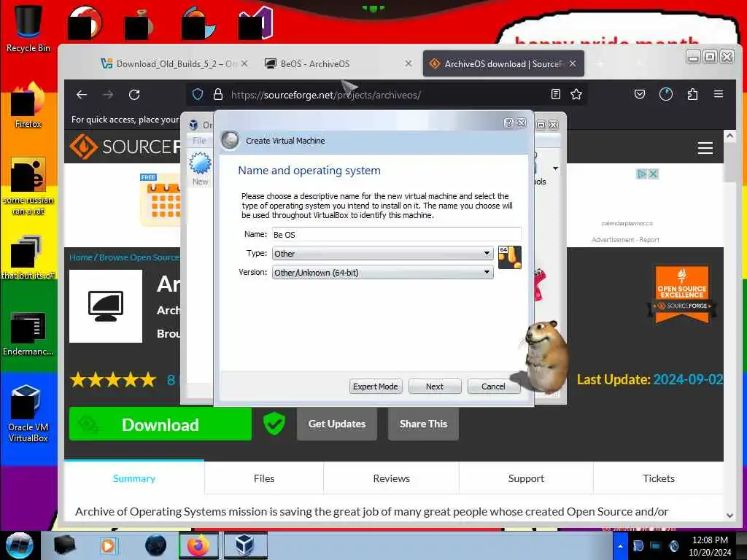
Task: Open the Type dropdown
Action: pyautogui.click(x=382, y=254)
